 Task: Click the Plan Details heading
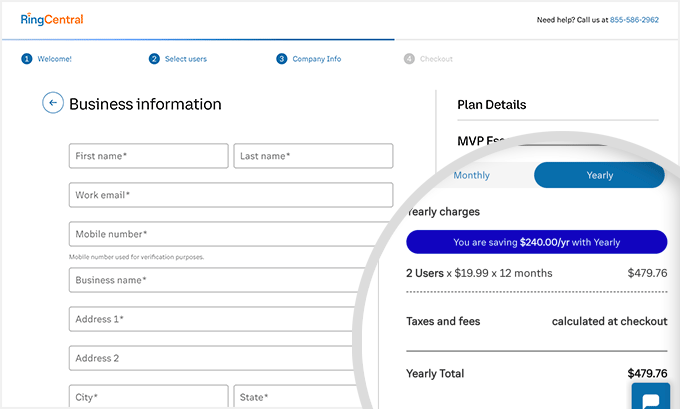click(x=492, y=105)
